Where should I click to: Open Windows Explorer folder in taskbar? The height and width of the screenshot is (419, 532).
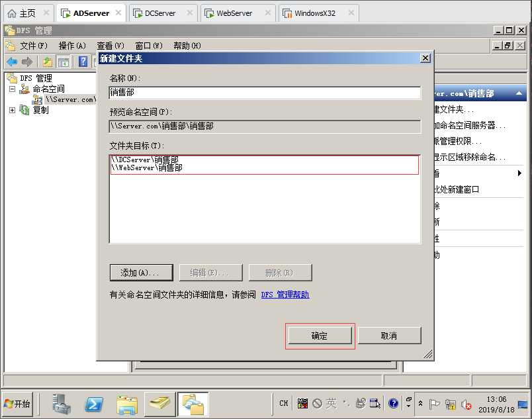[x=127, y=404]
